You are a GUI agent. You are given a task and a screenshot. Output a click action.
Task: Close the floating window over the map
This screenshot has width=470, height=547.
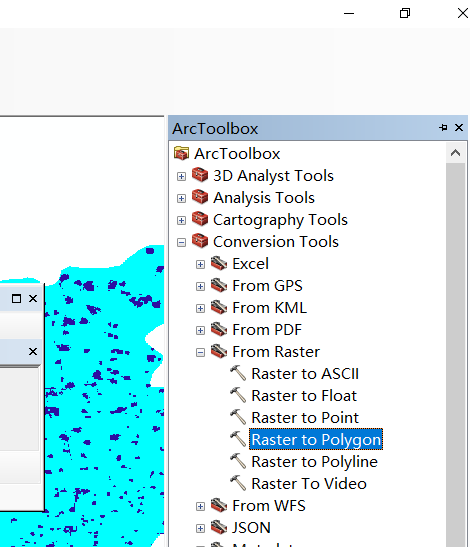[x=33, y=298]
